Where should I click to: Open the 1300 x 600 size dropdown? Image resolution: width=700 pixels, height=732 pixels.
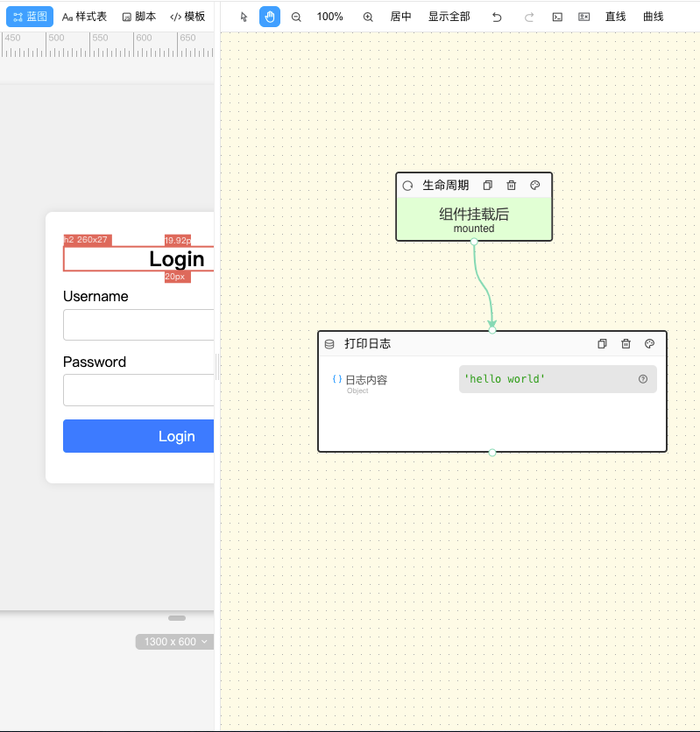click(175, 642)
